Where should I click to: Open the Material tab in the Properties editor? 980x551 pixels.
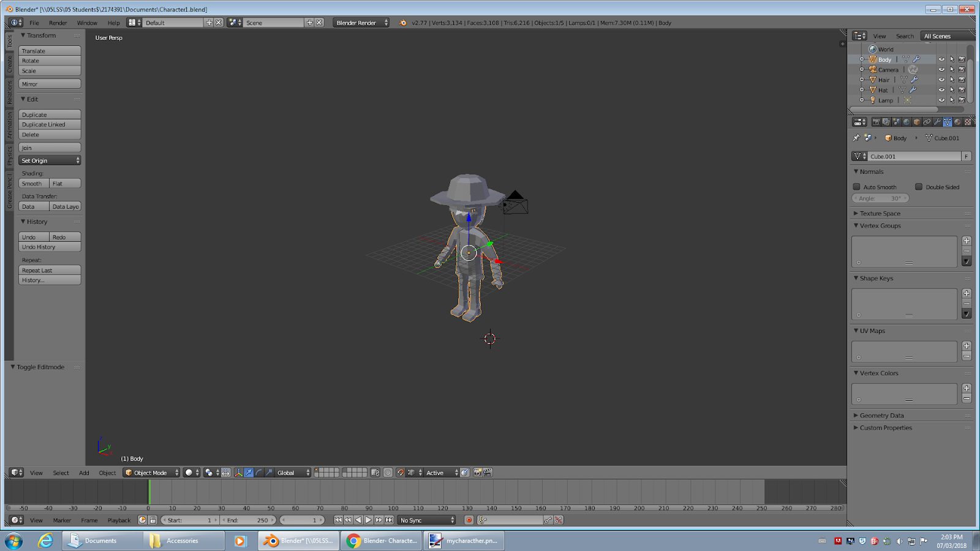[x=957, y=122]
